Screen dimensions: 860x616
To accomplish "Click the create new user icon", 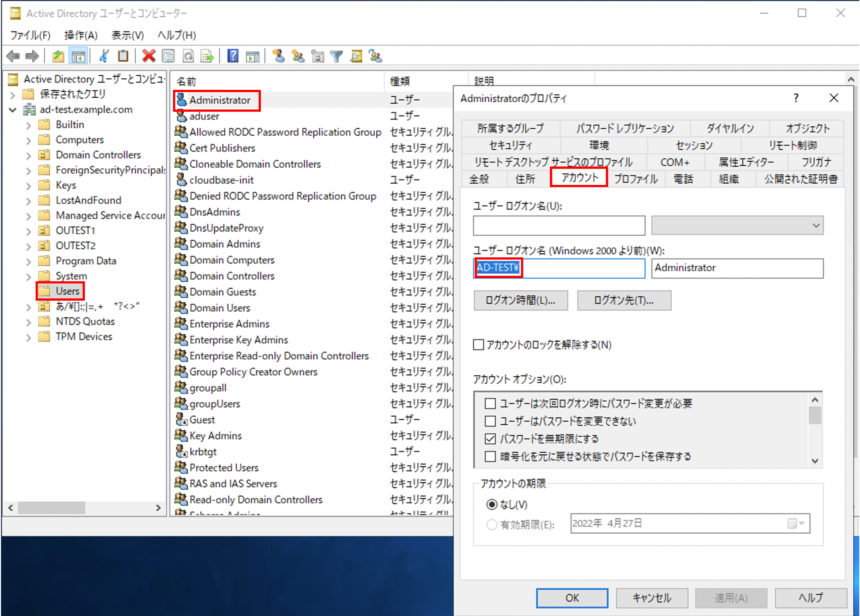I will pyautogui.click(x=278, y=56).
